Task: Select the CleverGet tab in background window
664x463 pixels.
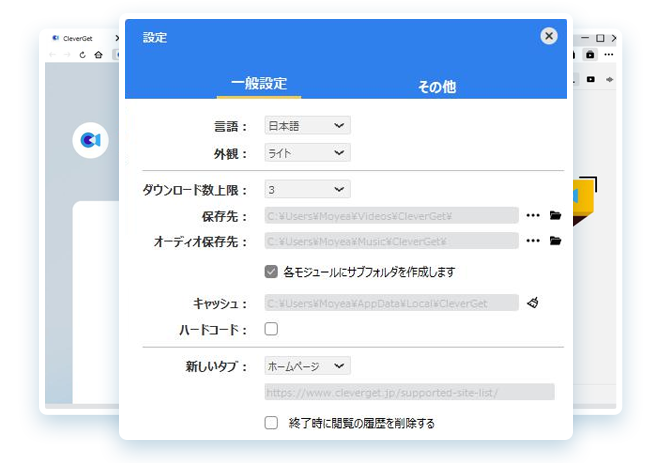Action: [x=78, y=39]
